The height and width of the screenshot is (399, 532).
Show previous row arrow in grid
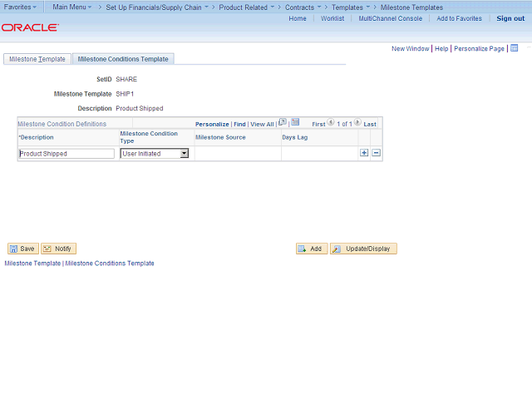[331, 122]
